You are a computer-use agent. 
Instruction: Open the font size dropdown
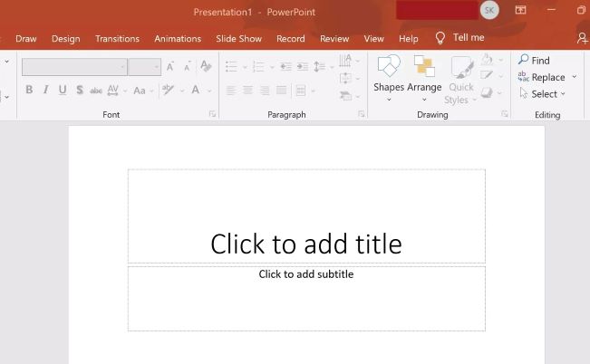(157, 67)
